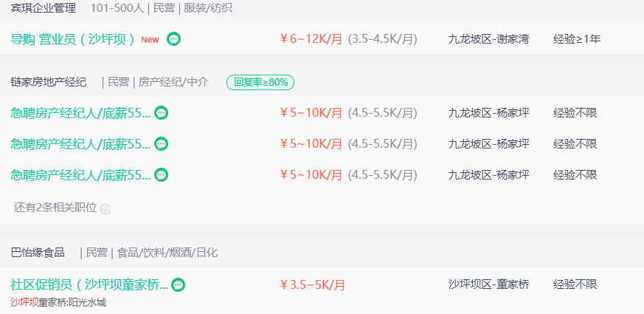Open chat icon beside 导购 营业员 listing

point(174,38)
